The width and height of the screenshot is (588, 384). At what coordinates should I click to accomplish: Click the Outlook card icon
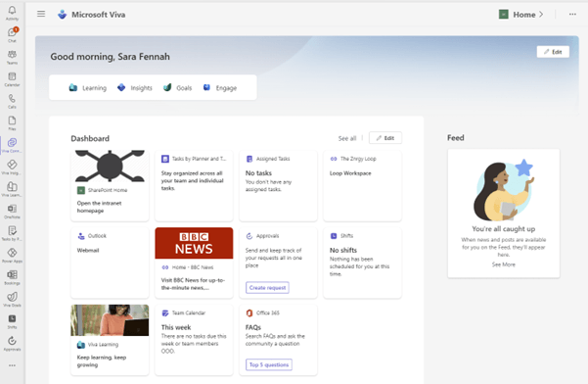pyautogui.click(x=80, y=236)
